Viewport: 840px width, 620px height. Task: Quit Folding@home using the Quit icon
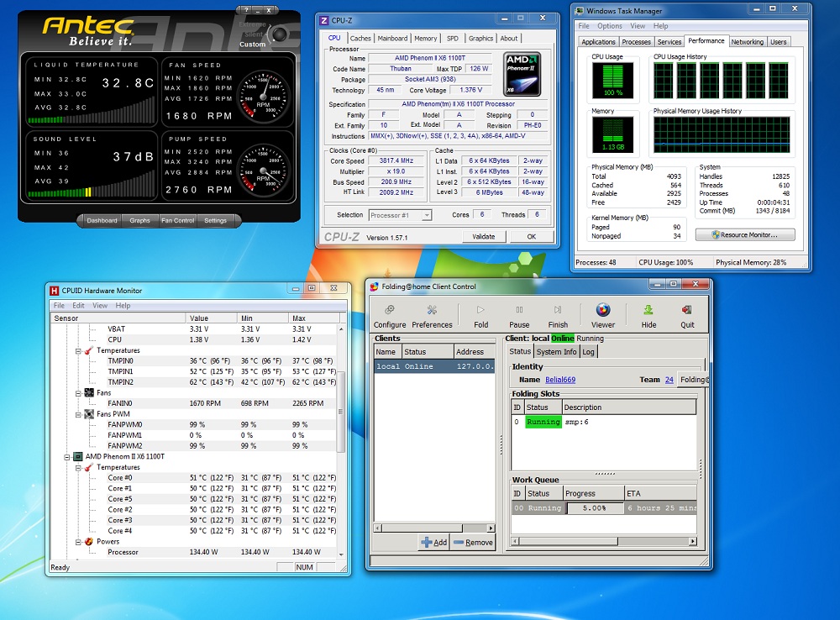tap(687, 310)
